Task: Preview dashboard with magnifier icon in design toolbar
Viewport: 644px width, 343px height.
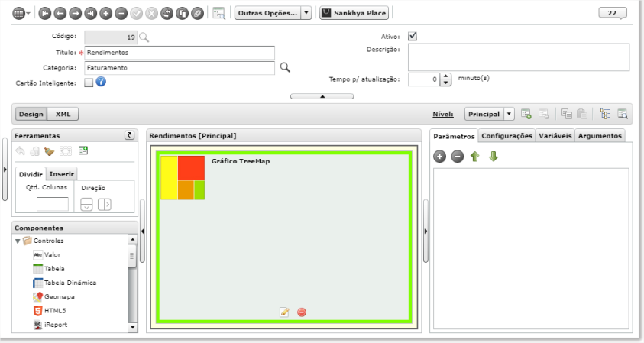Action: pyautogui.click(x=623, y=114)
